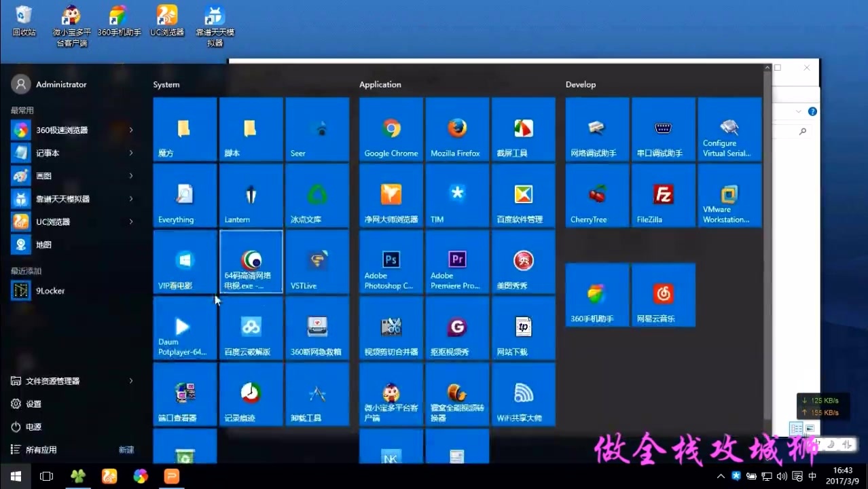868x489 pixels.
Task: Open 抠抠视频秀 tile
Action: (457, 328)
